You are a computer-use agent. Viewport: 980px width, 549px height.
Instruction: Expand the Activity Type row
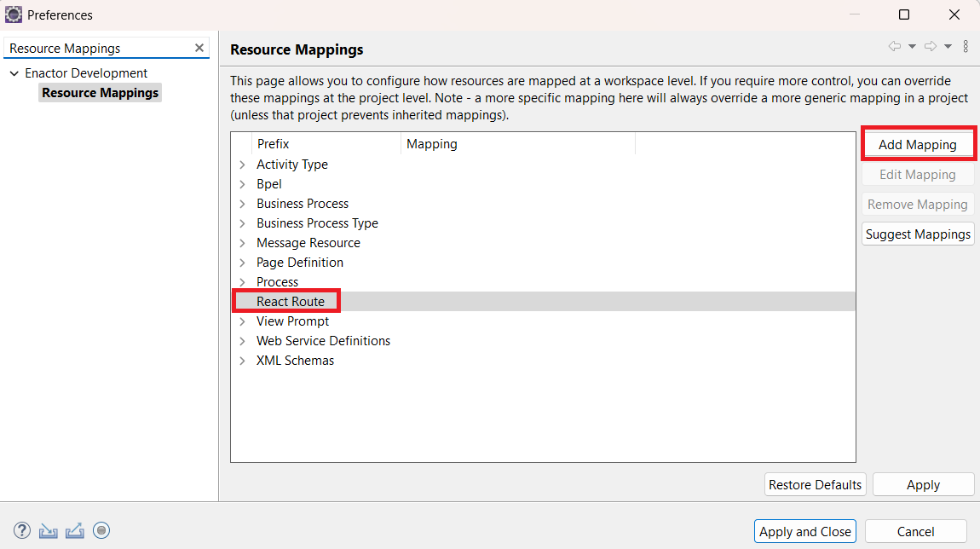(x=243, y=165)
